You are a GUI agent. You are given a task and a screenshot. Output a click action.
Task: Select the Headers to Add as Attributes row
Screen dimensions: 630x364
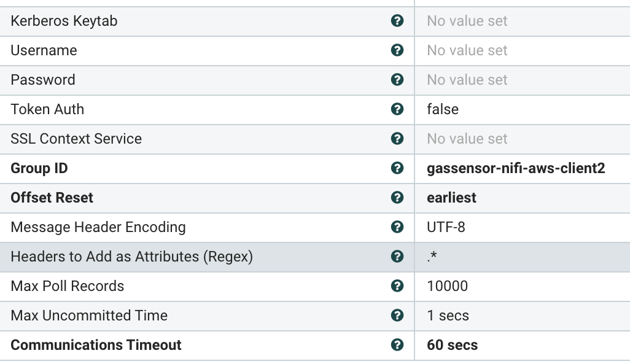[x=132, y=257]
